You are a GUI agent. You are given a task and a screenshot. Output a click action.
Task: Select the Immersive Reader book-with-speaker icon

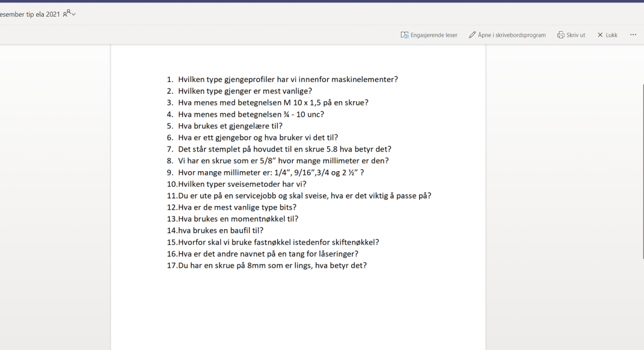pos(405,35)
